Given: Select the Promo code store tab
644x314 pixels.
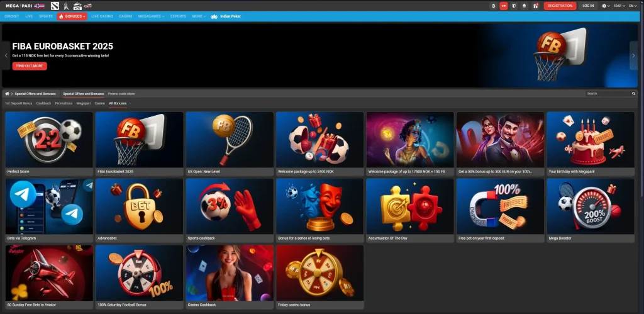Looking at the screenshot, I should 121,93.
